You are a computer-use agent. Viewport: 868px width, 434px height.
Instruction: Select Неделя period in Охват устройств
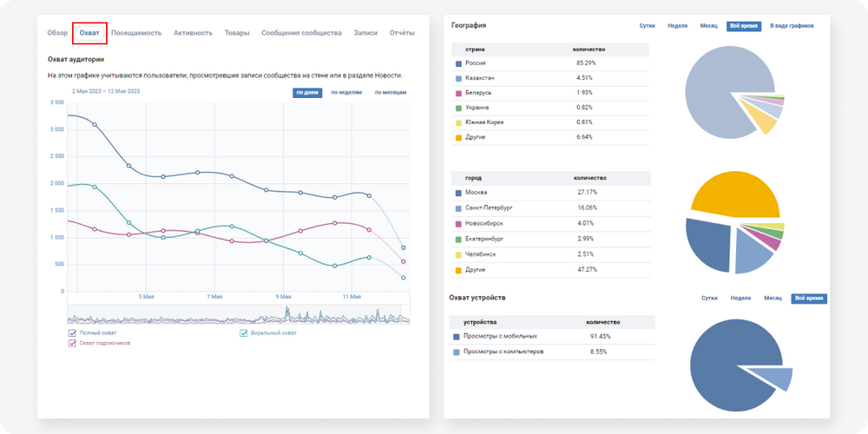(740, 298)
